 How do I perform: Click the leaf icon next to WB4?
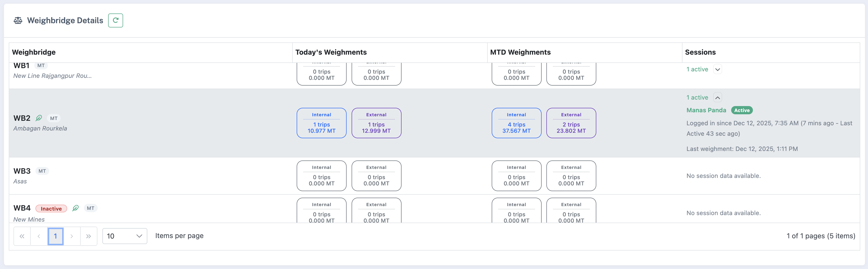tap(75, 208)
